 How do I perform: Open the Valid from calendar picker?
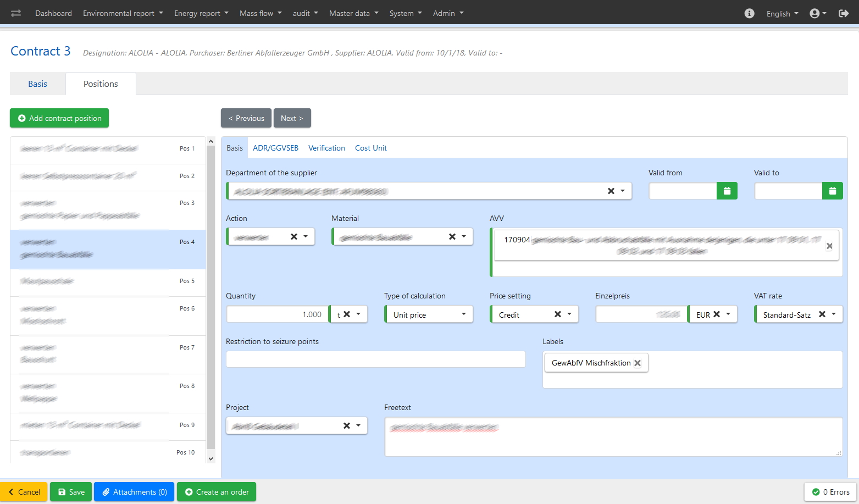pyautogui.click(x=727, y=191)
